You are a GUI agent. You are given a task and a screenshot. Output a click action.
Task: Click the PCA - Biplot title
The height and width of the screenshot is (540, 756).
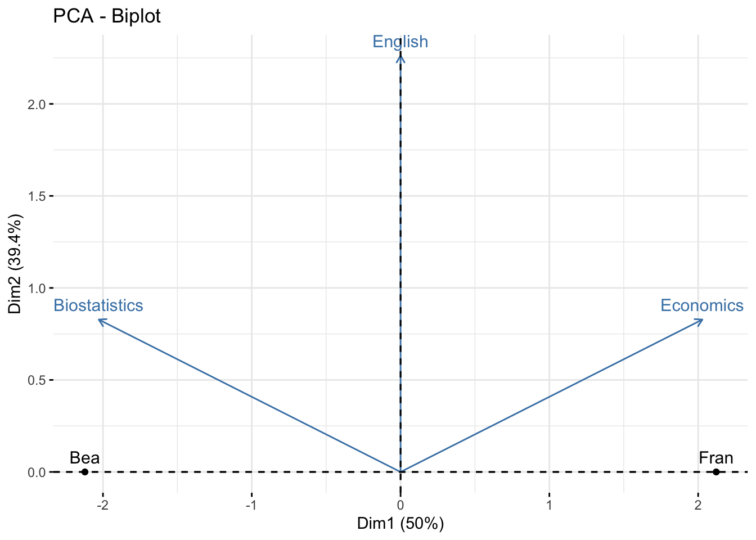[x=107, y=16]
